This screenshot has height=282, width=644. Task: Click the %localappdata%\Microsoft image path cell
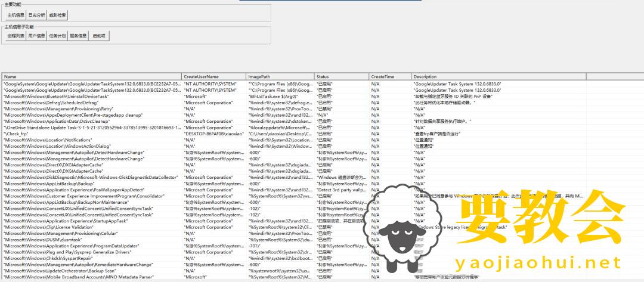[x=280, y=127]
